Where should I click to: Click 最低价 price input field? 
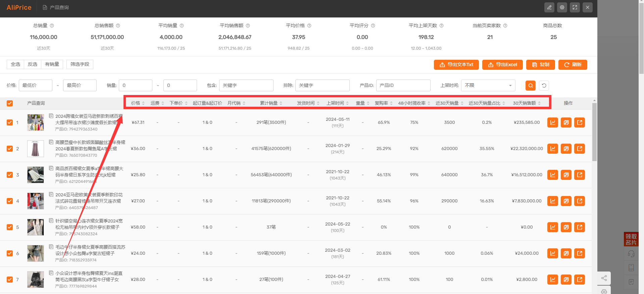click(x=36, y=86)
